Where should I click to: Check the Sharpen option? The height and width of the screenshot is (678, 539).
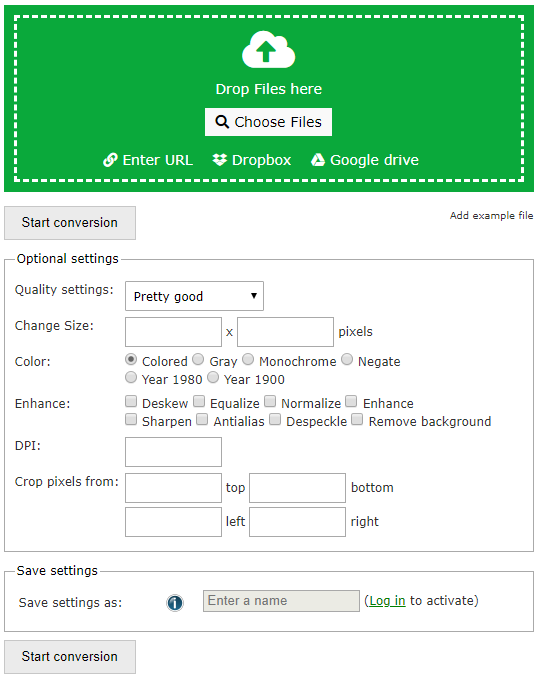click(131, 419)
